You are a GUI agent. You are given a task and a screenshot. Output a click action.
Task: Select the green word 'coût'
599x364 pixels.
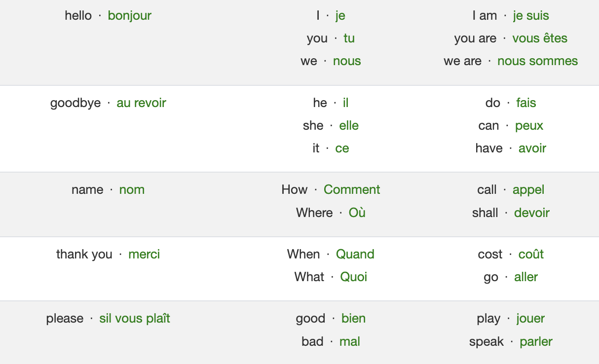[531, 255]
